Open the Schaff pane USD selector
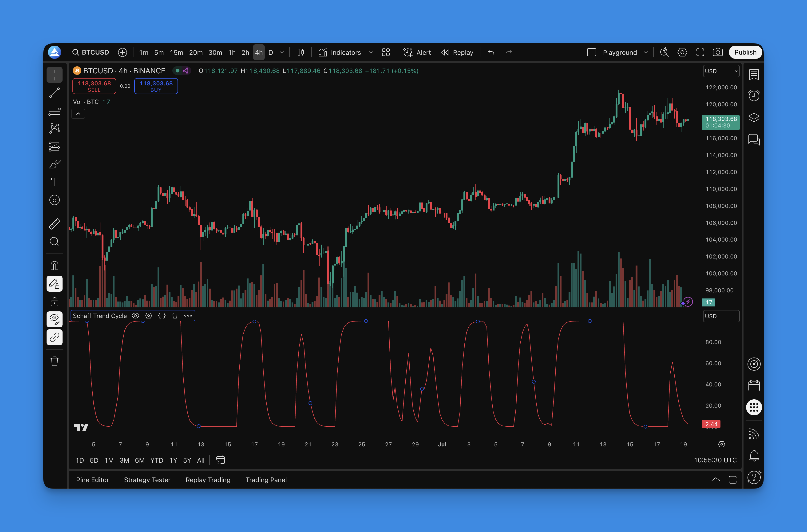807x532 pixels. 721,316
